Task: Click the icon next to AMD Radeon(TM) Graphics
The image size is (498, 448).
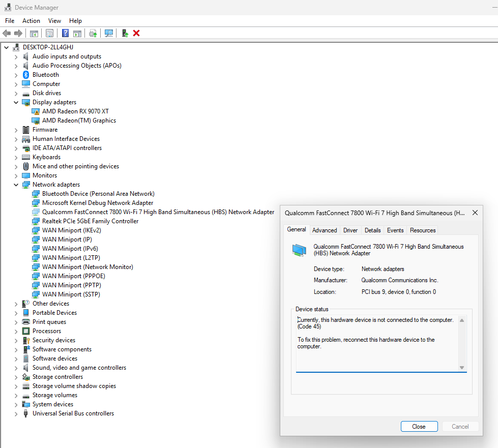Action: pos(36,121)
